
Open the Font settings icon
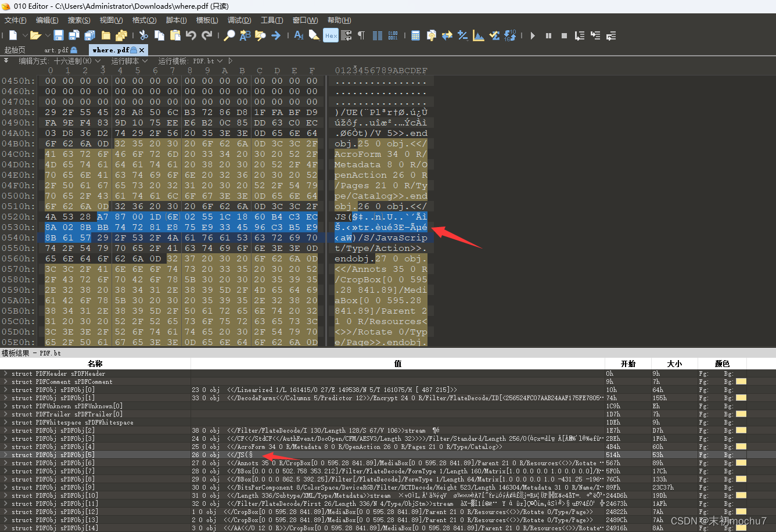[x=299, y=35]
